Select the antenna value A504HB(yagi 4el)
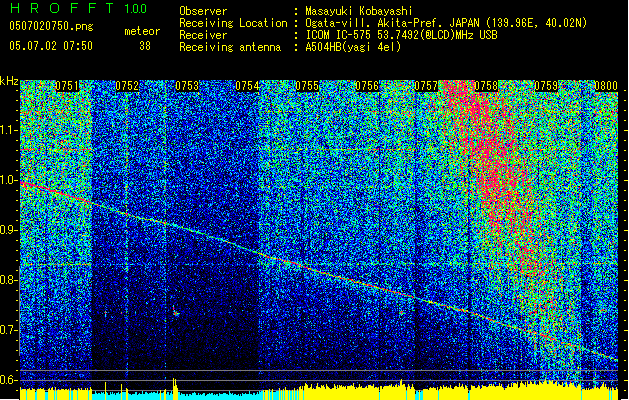Image resolution: width=629 pixels, height=400 pixels. pyautogui.click(x=353, y=47)
